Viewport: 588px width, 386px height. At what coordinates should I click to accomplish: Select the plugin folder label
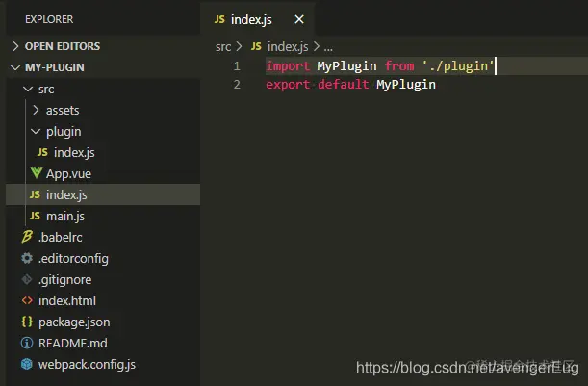[x=64, y=132]
